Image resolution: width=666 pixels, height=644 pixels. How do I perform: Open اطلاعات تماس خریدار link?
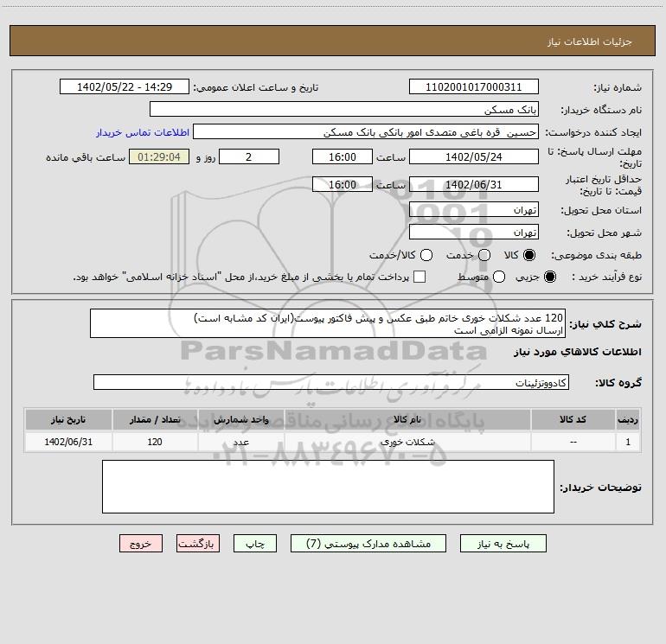coord(143,132)
